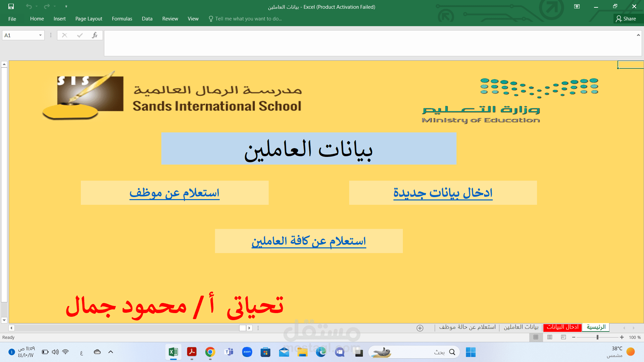The width and height of the screenshot is (644, 362).
Task: Open Customize Quick Access Toolbar dropdown
Action: pos(66,6)
